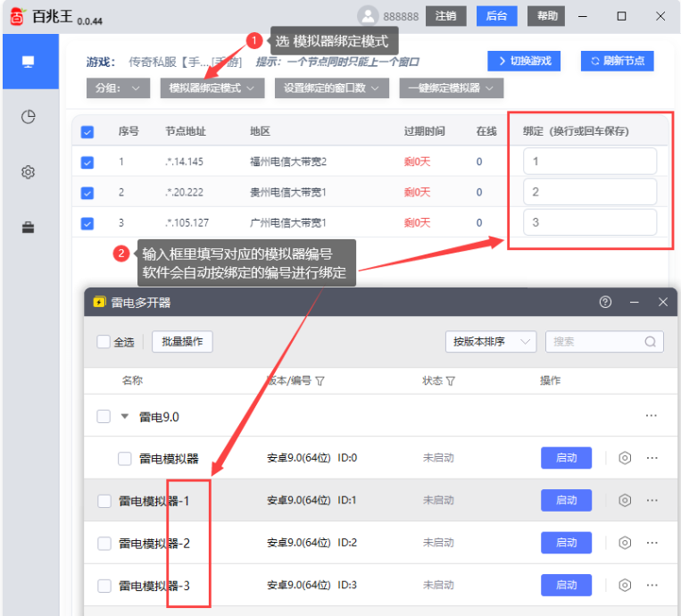Viewport: 681px width, 616px height.
Task: Open more options dots for 雷电模拟器-1
Action: [x=652, y=501]
